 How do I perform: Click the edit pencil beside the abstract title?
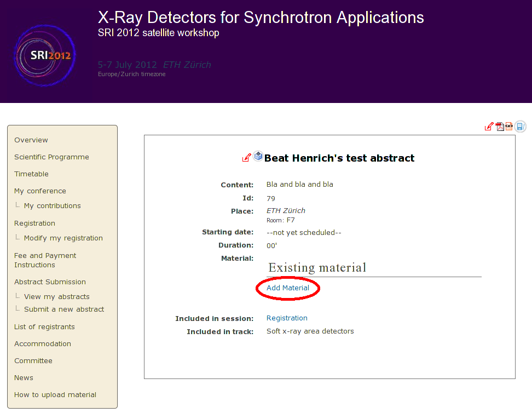[246, 158]
